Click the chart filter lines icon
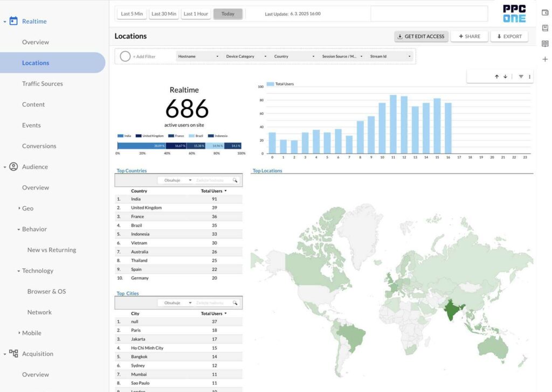Screen dimensions: 552x392 521,77
